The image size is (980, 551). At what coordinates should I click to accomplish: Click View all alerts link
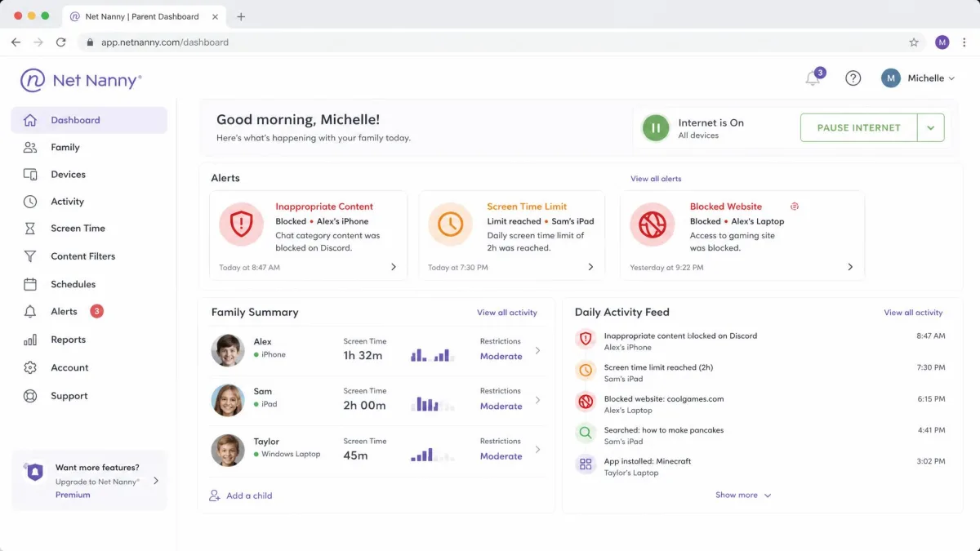click(x=656, y=179)
